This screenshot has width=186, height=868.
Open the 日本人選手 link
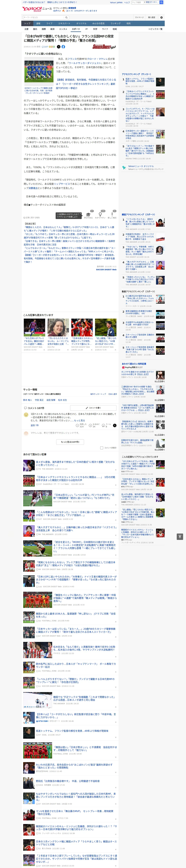[x=113, y=394]
